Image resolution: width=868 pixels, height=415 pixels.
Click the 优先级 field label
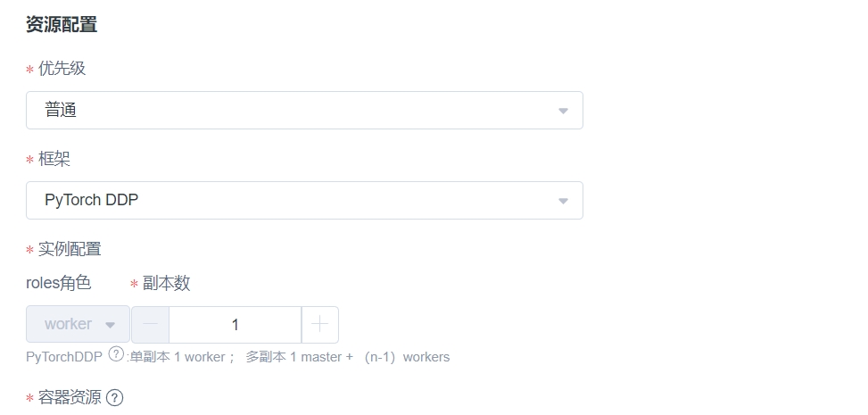click(62, 69)
